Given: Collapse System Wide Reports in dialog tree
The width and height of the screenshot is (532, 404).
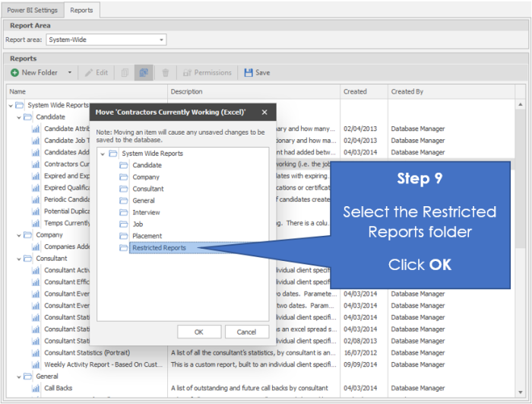Looking at the screenshot, I should (103, 154).
